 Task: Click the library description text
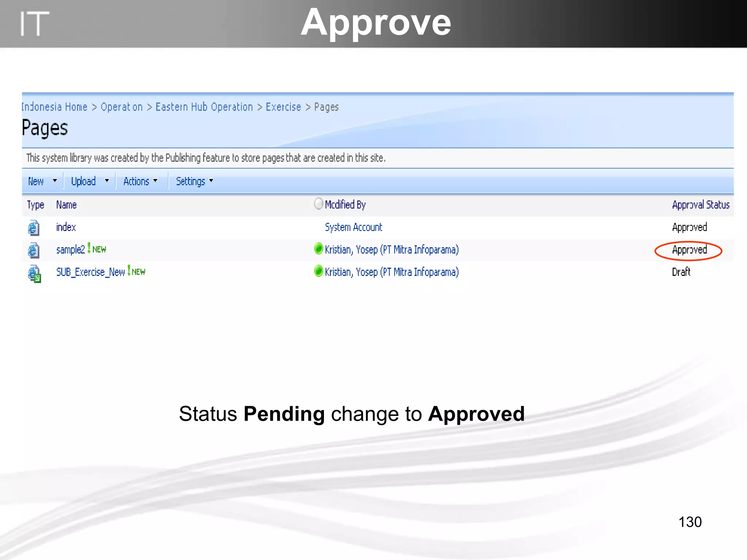(x=206, y=158)
